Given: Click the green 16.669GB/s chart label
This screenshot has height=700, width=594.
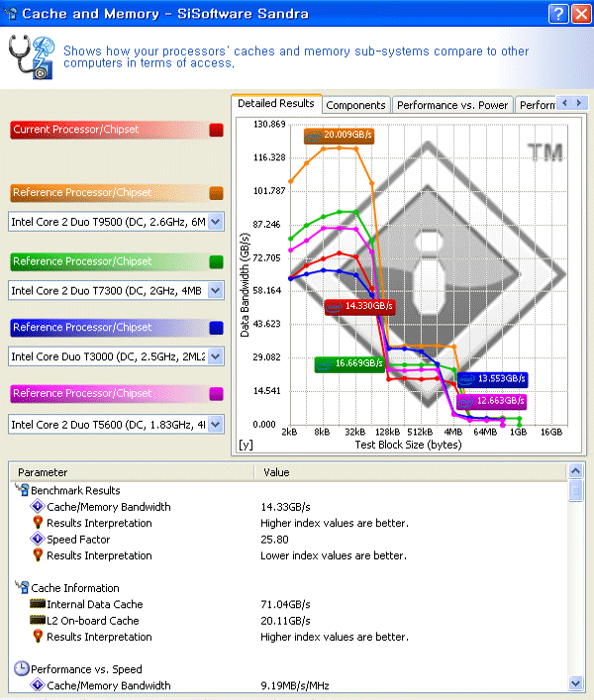Looking at the screenshot, I should click(x=349, y=363).
